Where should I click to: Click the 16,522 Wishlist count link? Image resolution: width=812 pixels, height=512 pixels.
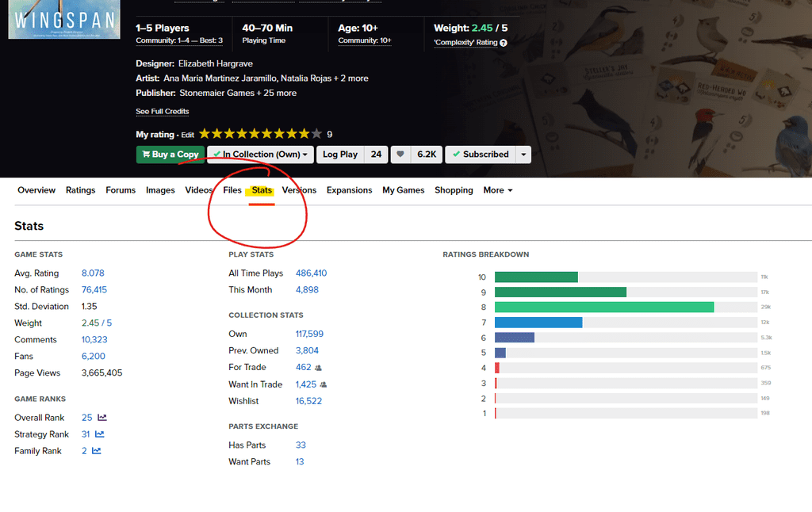click(308, 401)
